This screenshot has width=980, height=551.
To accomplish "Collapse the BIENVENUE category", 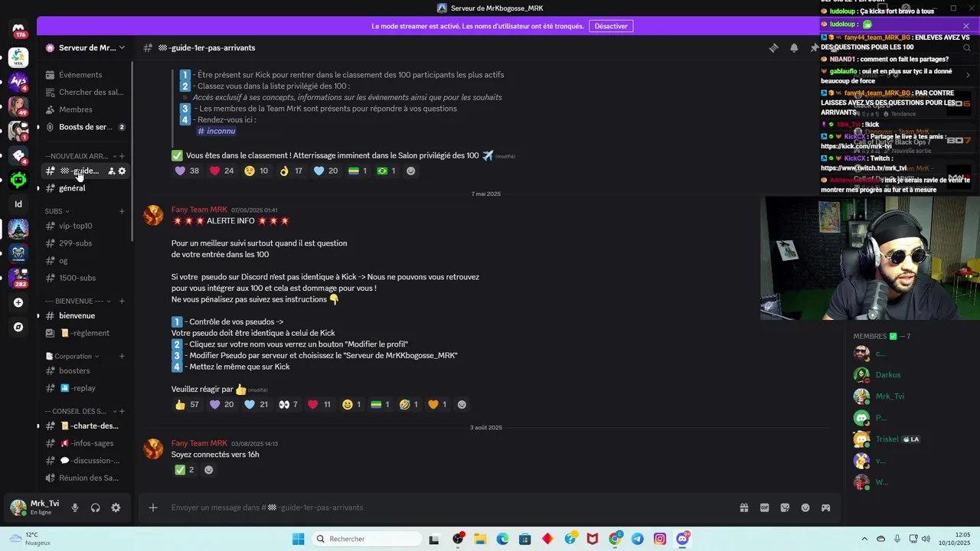I will [x=77, y=301].
